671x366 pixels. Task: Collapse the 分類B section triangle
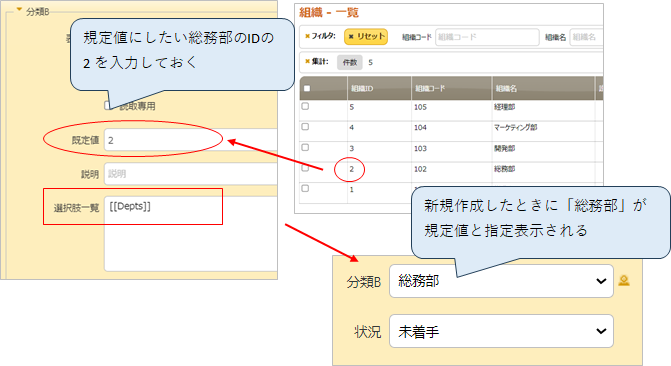tap(19, 9)
